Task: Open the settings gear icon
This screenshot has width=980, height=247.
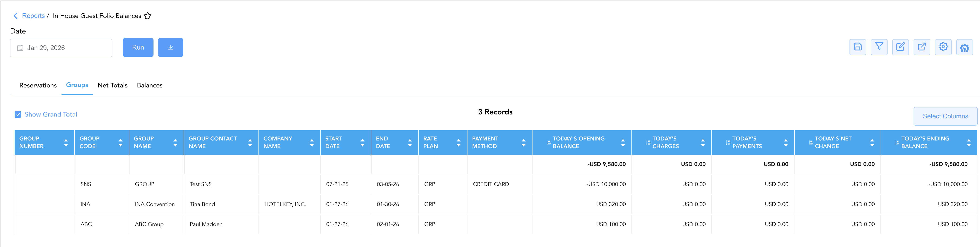Action: coord(943,47)
